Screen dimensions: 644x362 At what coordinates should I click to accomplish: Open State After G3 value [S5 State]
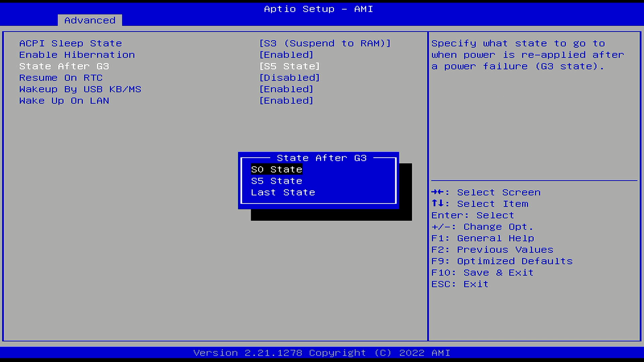click(x=289, y=66)
